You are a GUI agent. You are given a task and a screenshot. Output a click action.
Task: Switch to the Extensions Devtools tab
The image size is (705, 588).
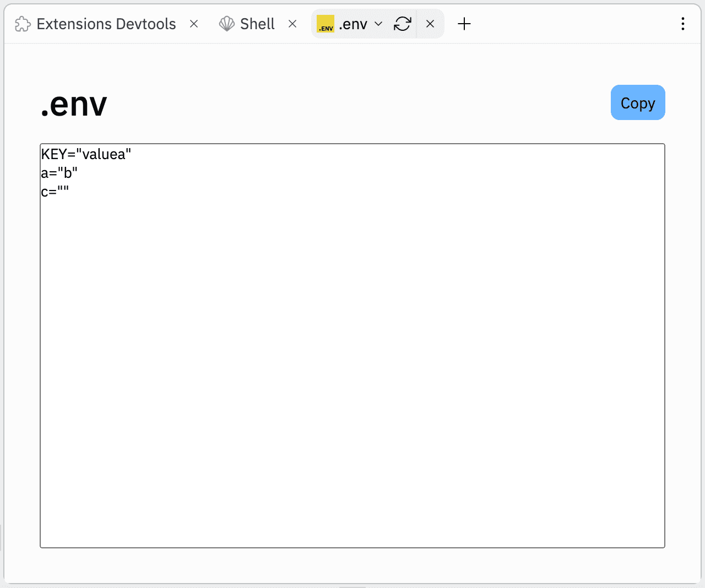pos(106,24)
